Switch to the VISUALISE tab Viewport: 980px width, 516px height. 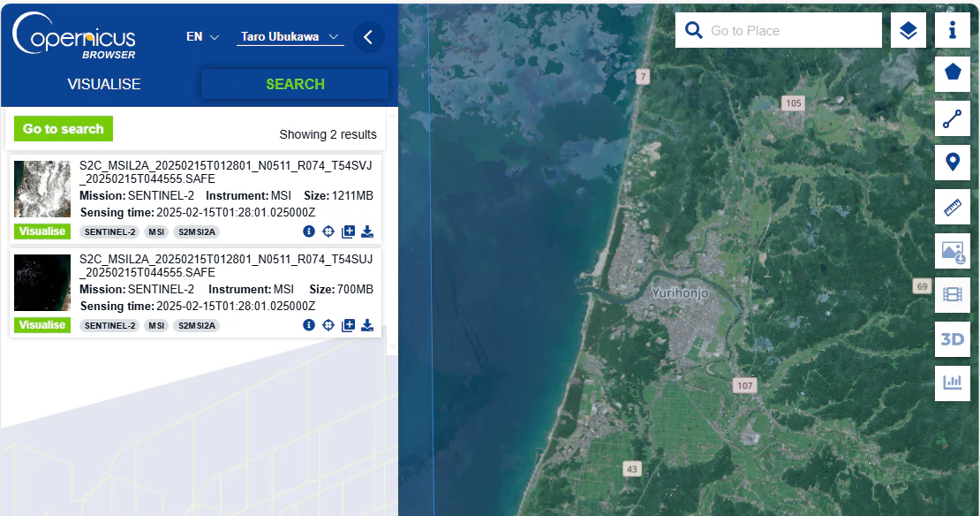[104, 84]
